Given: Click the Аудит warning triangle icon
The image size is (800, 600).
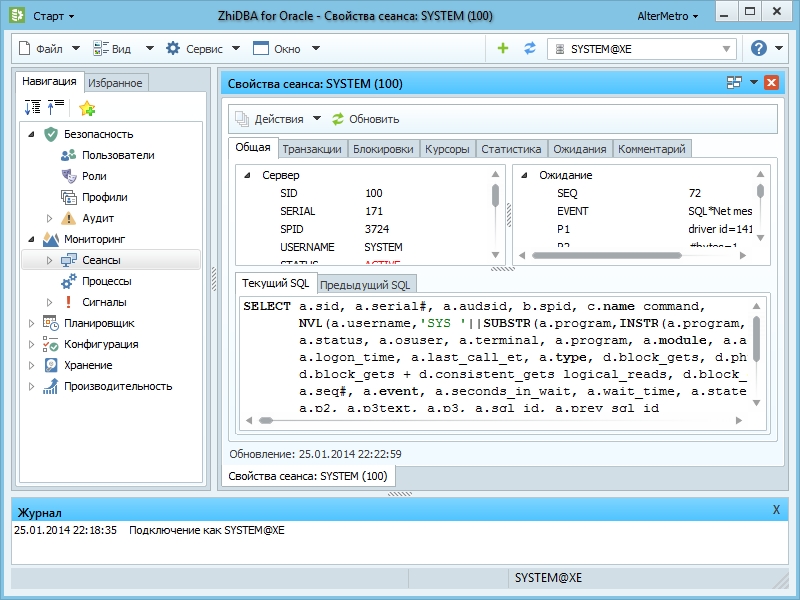Looking at the screenshot, I should 68,218.
